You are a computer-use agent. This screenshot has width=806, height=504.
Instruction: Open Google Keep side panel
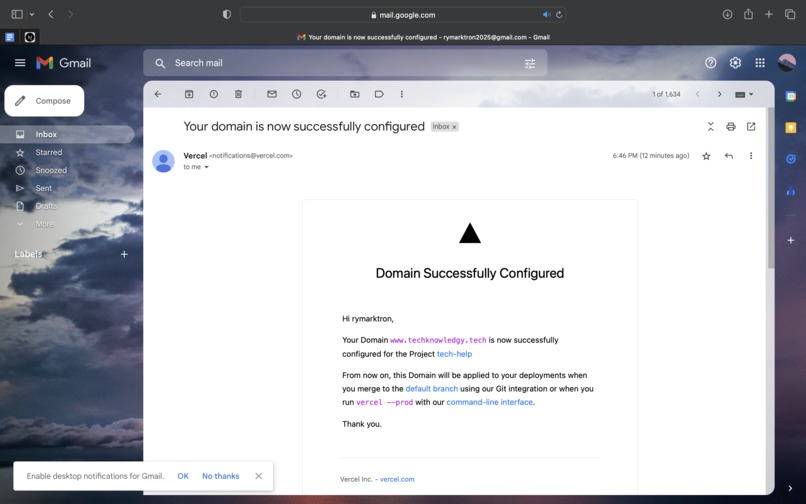pyautogui.click(x=791, y=128)
